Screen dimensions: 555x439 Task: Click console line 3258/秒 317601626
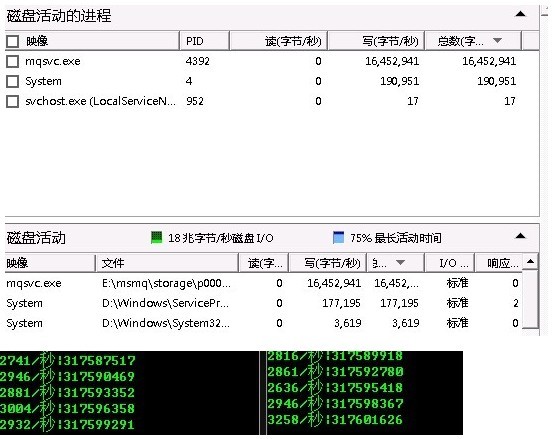click(x=335, y=420)
